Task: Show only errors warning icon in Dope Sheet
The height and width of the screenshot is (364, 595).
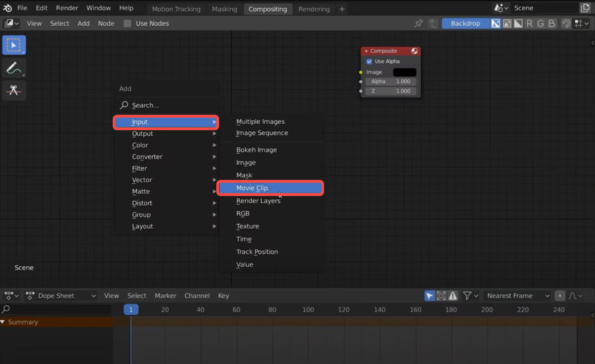Action: coord(453,296)
